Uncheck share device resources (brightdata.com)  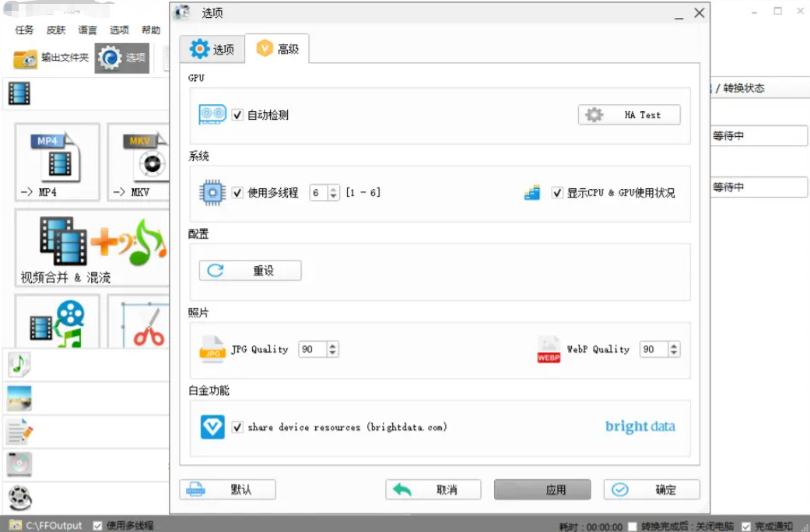pyautogui.click(x=237, y=428)
